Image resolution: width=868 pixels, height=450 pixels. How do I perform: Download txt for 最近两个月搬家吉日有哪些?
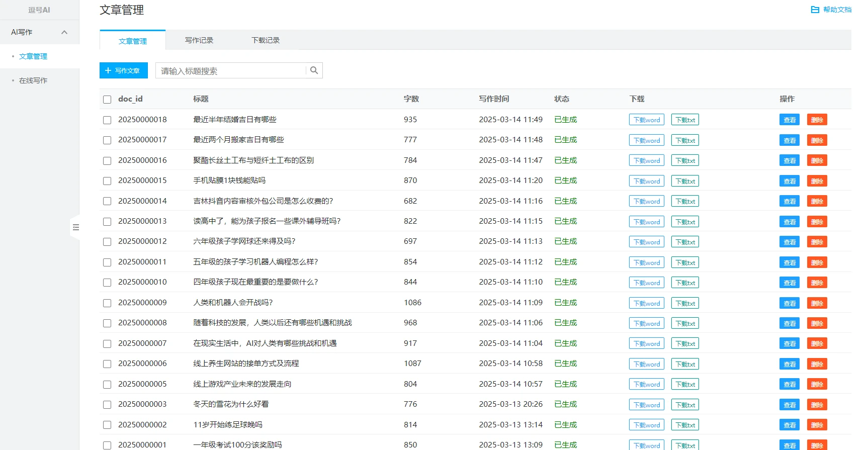click(685, 140)
